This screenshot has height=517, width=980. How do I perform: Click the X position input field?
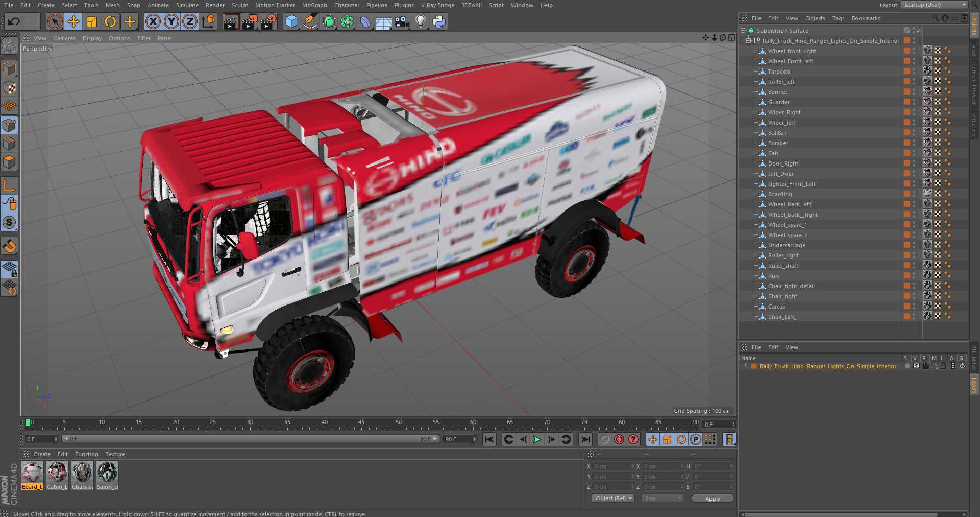pyautogui.click(x=612, y=466)
